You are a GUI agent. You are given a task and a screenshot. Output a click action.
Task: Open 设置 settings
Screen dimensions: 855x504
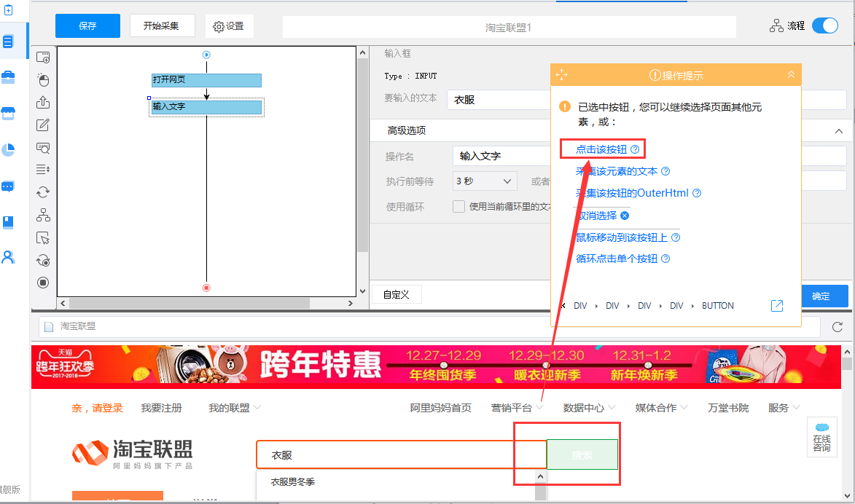tap(229, 26)
